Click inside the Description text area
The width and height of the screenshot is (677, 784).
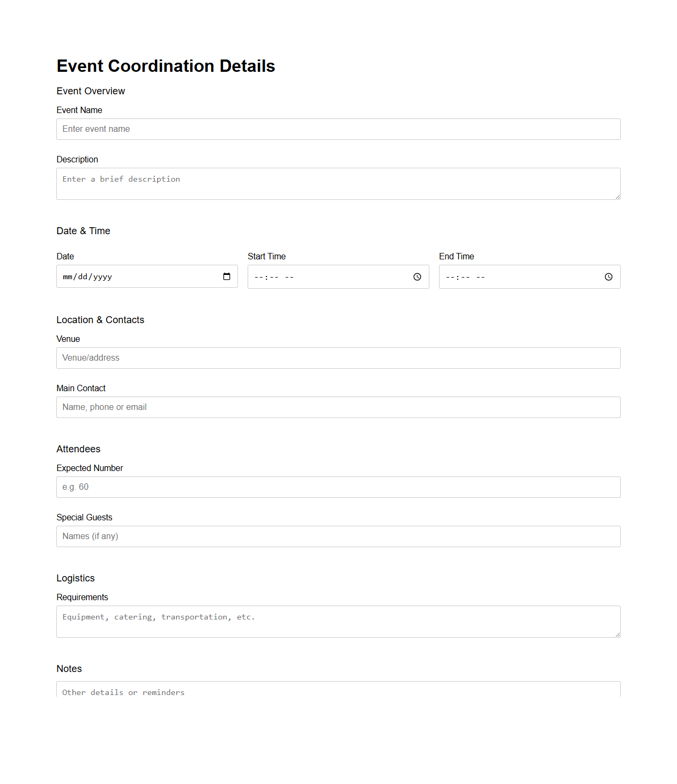coord(338,183)
